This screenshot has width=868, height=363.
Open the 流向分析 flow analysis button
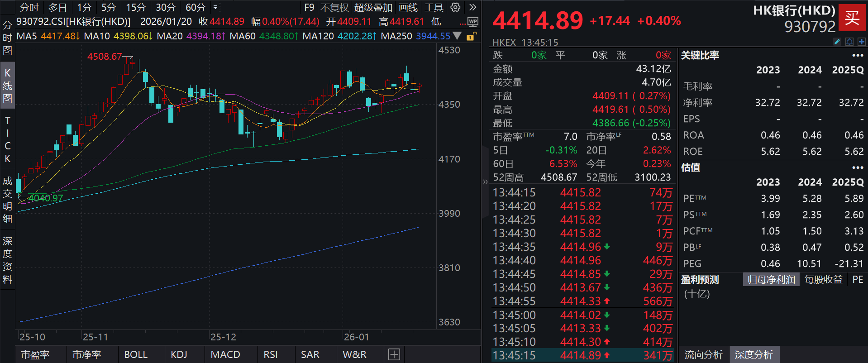pyautogui.click(x=703, y=355)
